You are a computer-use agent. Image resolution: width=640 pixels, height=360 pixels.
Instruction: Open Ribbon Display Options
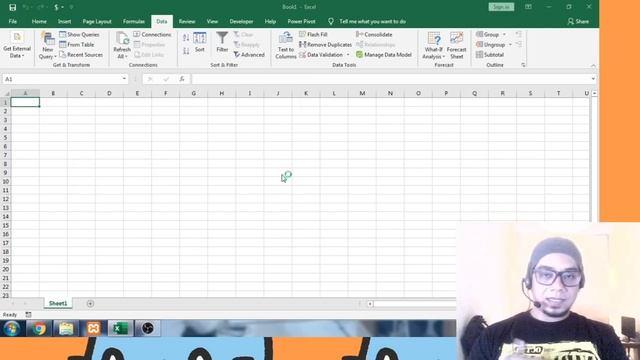[528, 7]
